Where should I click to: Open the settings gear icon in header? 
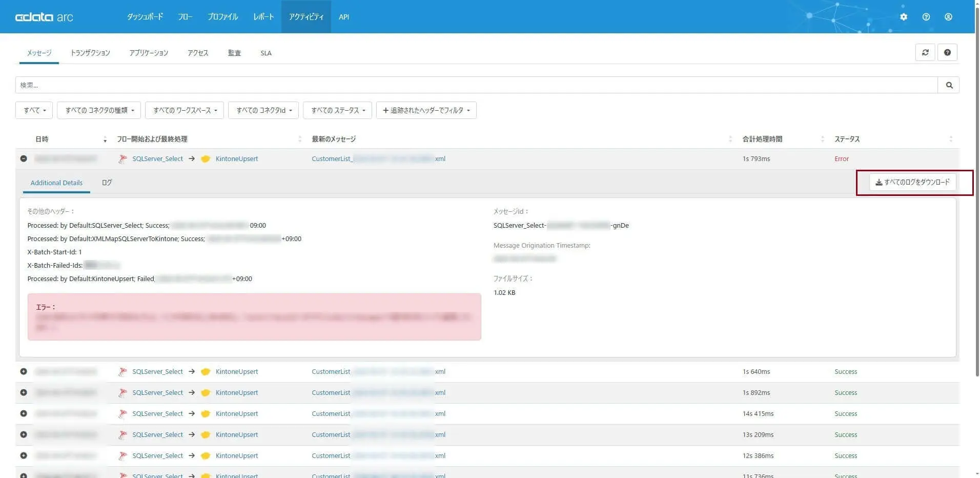[x=903, y=17]
